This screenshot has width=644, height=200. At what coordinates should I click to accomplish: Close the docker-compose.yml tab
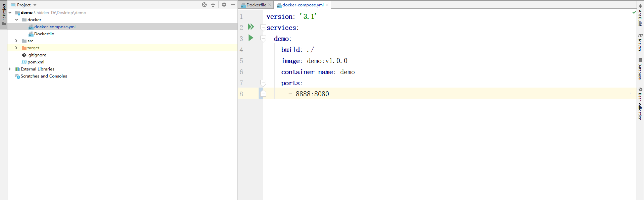327,5
